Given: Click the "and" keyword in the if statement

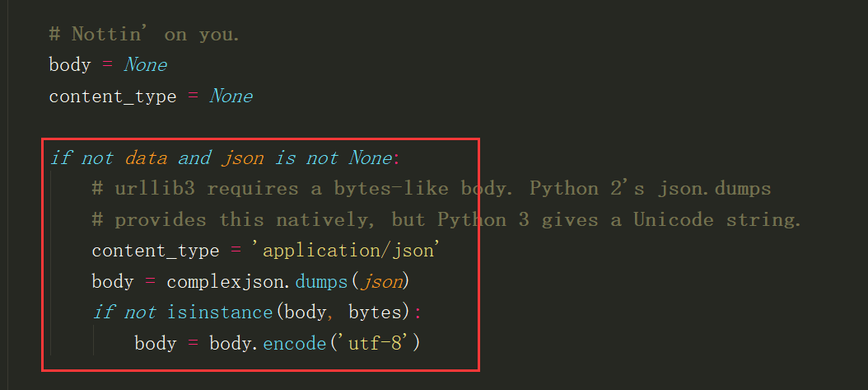Looking at the screenshot, I should [x=194, y=157].
